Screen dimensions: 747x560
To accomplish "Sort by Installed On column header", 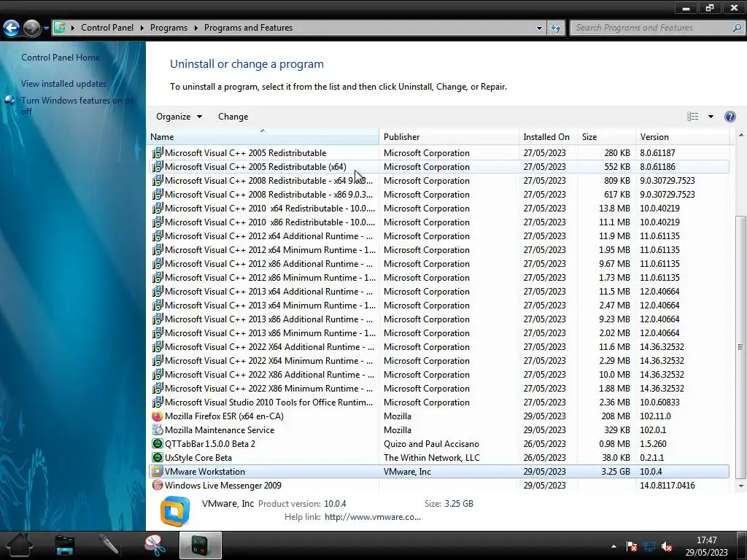I will click(x=549, y=136).
